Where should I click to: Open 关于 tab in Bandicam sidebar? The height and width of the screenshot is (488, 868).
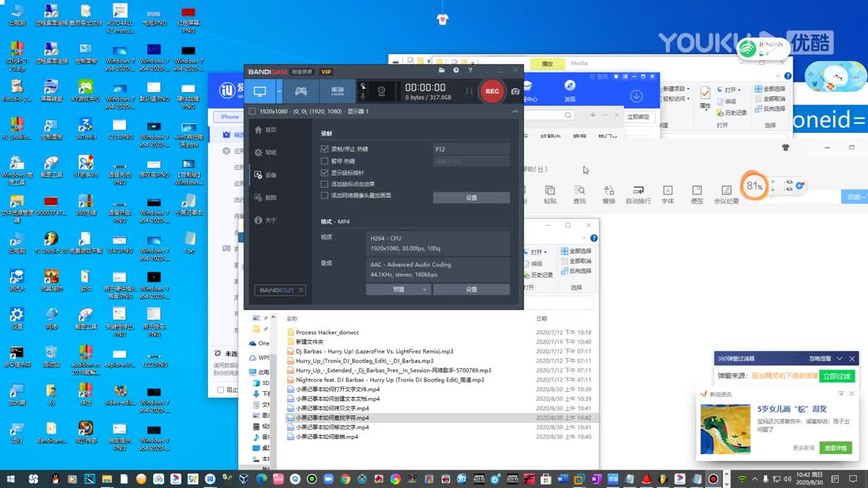coord(265,220)
